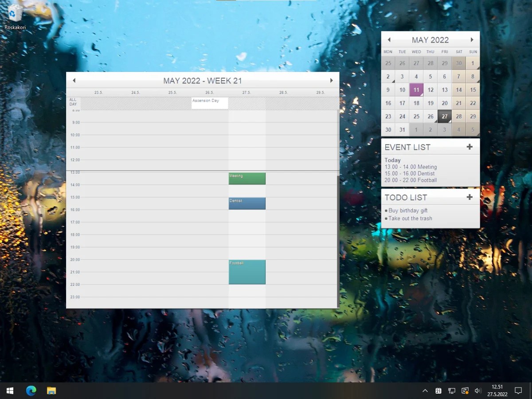Open the '20.00 - 22.00 Football' entry in Event List
This screenshot has height=399, width=532.
pyautogui.click(x=411, y=180)
